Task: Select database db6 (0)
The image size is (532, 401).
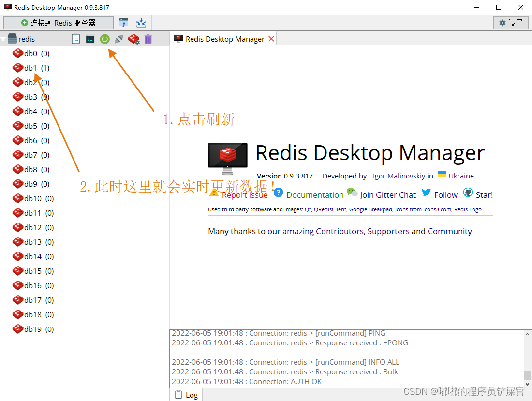Action: [x=31, y=140]
